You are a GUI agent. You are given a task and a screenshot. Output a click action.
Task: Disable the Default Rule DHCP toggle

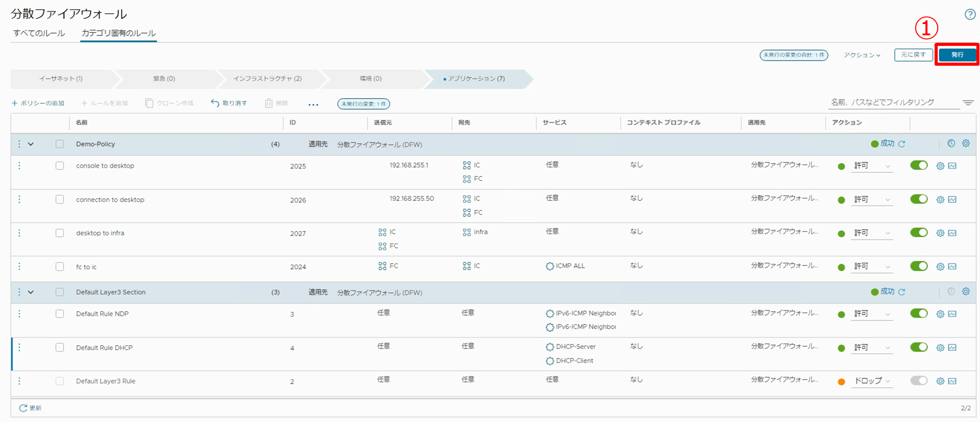point(918,347)
